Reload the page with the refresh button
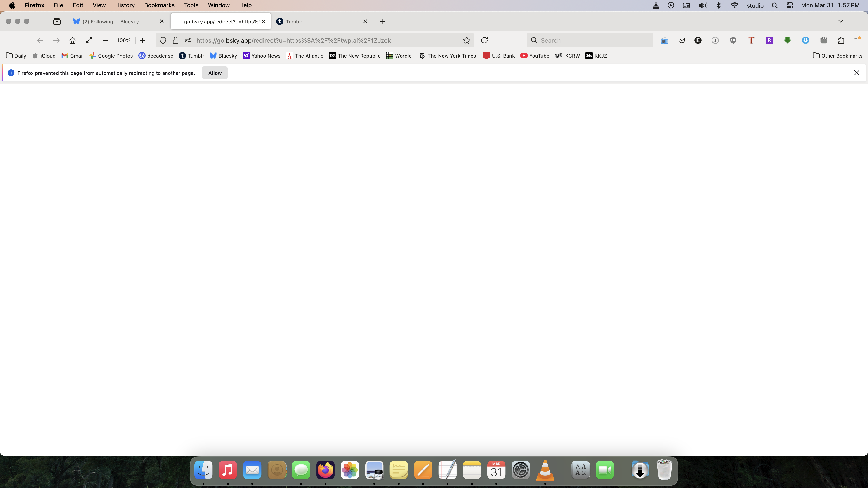Screen dimensions: 868x488 pos(485,40)
